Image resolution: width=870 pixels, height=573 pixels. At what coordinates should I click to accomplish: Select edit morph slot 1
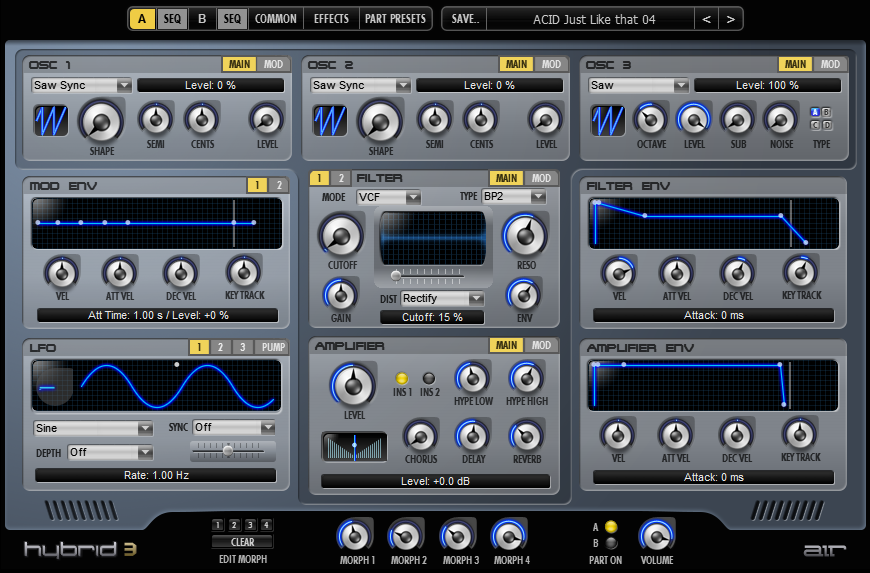click(x=218, y=525)
